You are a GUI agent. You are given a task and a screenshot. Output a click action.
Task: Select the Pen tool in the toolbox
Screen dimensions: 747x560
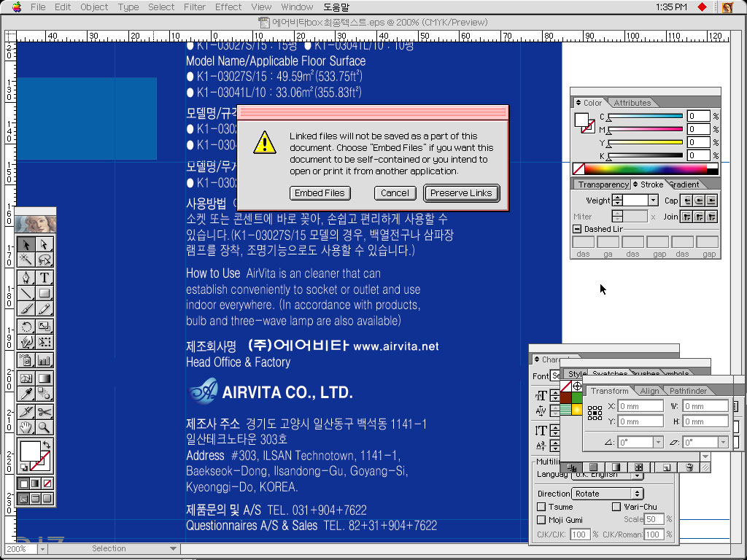26,278
